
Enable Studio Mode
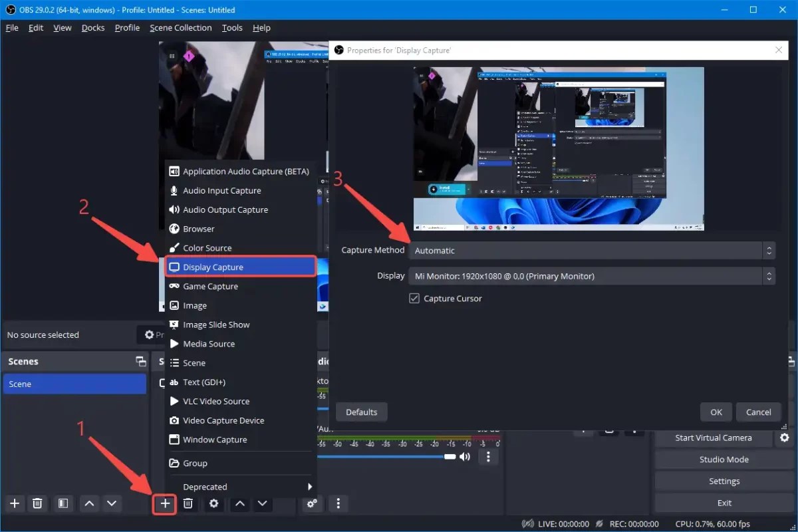coord(724,459)
